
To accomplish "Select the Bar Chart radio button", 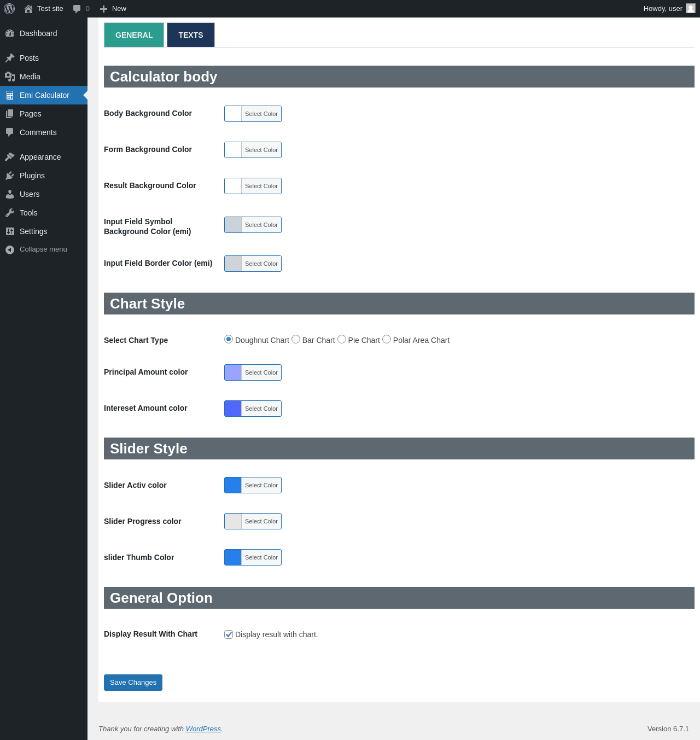I will [296, 339].
